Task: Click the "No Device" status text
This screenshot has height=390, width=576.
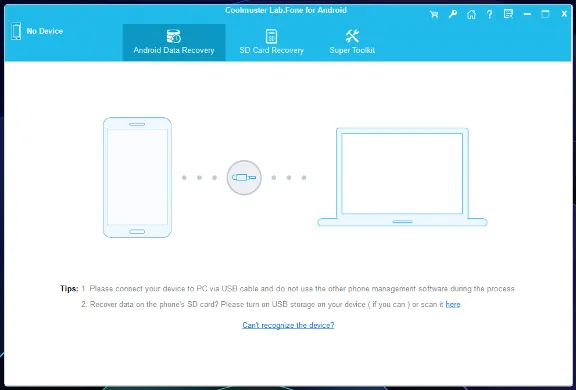Action: (45, 31)
